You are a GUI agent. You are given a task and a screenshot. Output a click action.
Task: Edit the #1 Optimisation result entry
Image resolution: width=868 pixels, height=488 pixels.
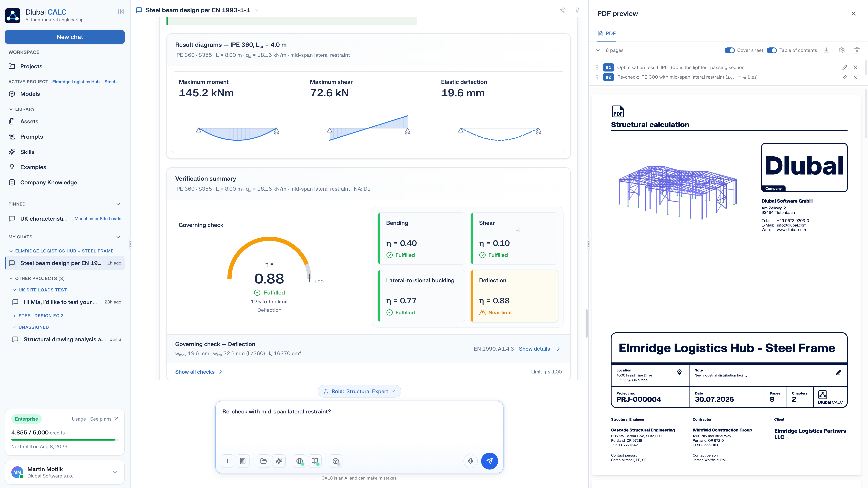[x=845, y=67]
